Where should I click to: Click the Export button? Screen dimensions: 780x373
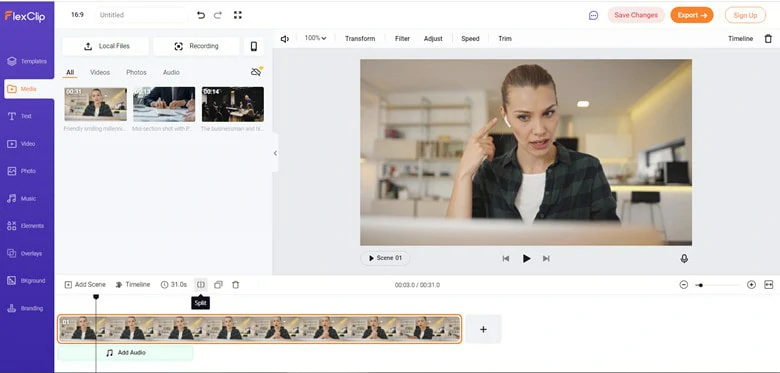(692, 15)
